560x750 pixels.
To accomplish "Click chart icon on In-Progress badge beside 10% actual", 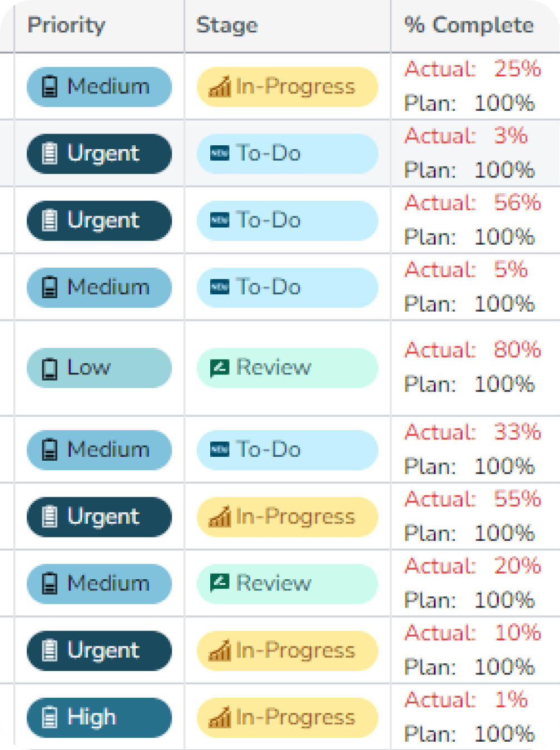I will click(x=220, y=651).
